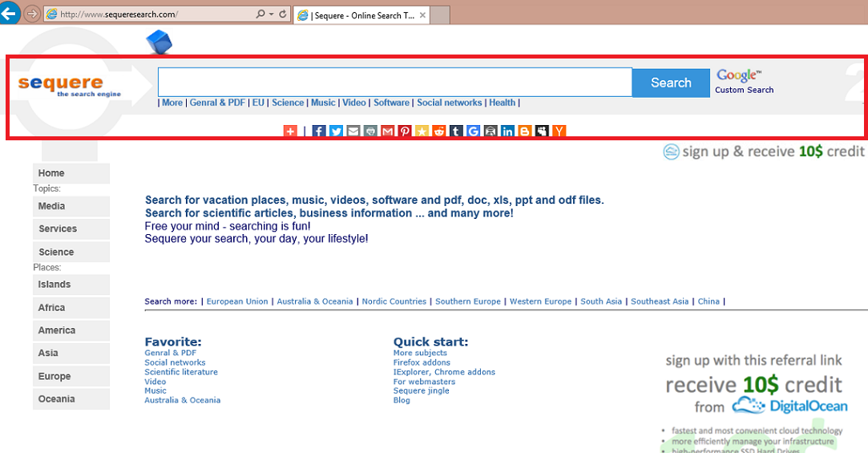Click the China link
This screenshot has height=453, width=868.
pos(709,301)
